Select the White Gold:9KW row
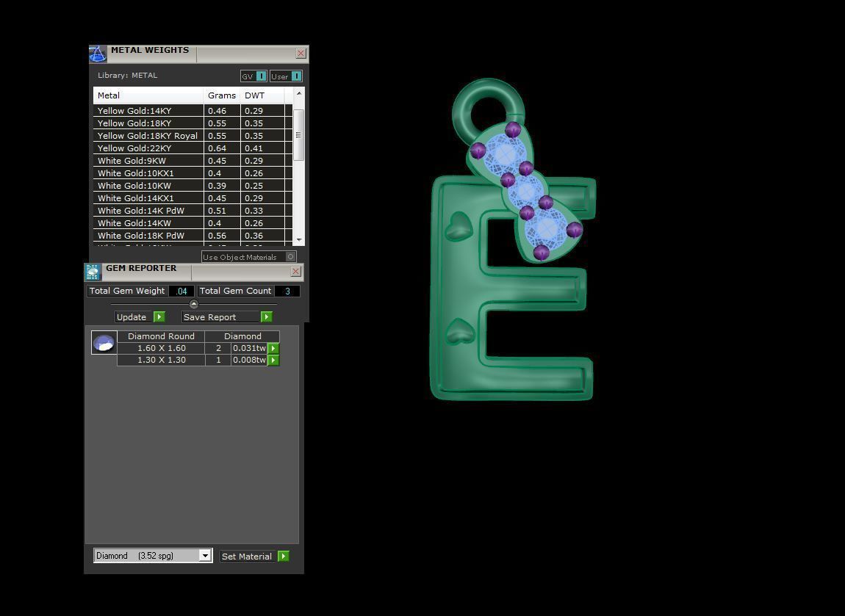The width and height of the screenshot is (845, 616). pyautogui.click(x=193, y=161)
